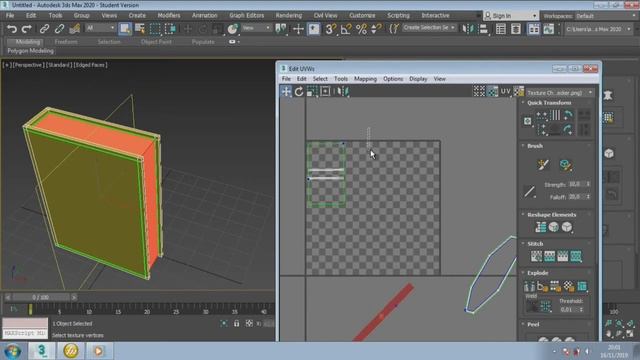
Task: Expand Peel rollout header
Action: [533, 324]
